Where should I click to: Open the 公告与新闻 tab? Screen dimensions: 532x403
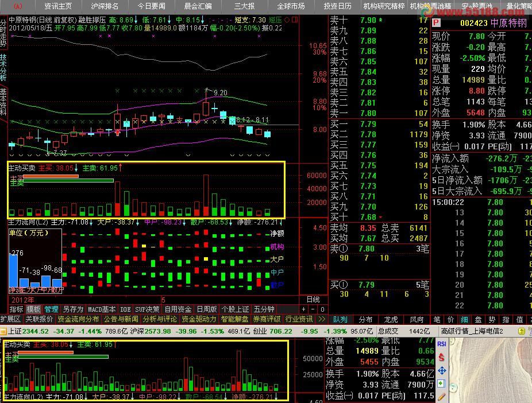121,319
